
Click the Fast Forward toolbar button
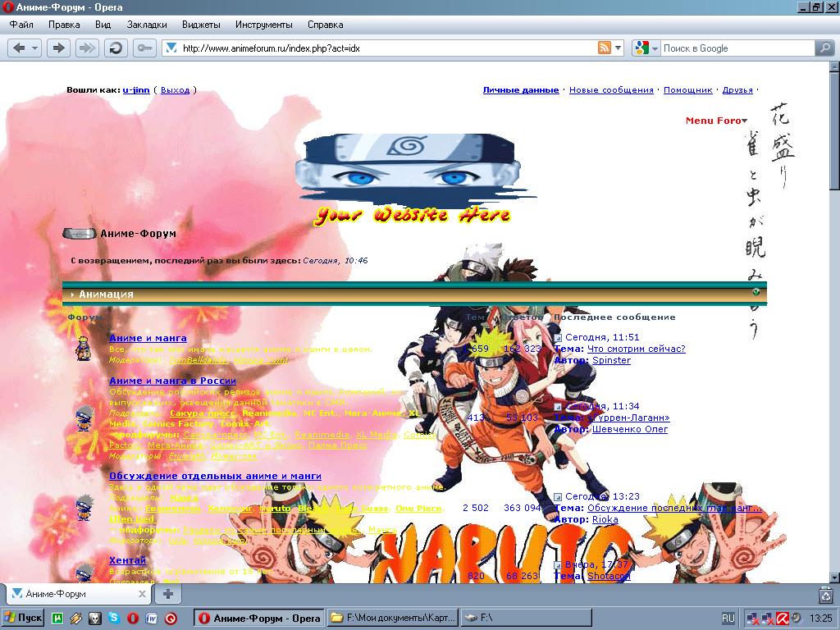(86, 48)
